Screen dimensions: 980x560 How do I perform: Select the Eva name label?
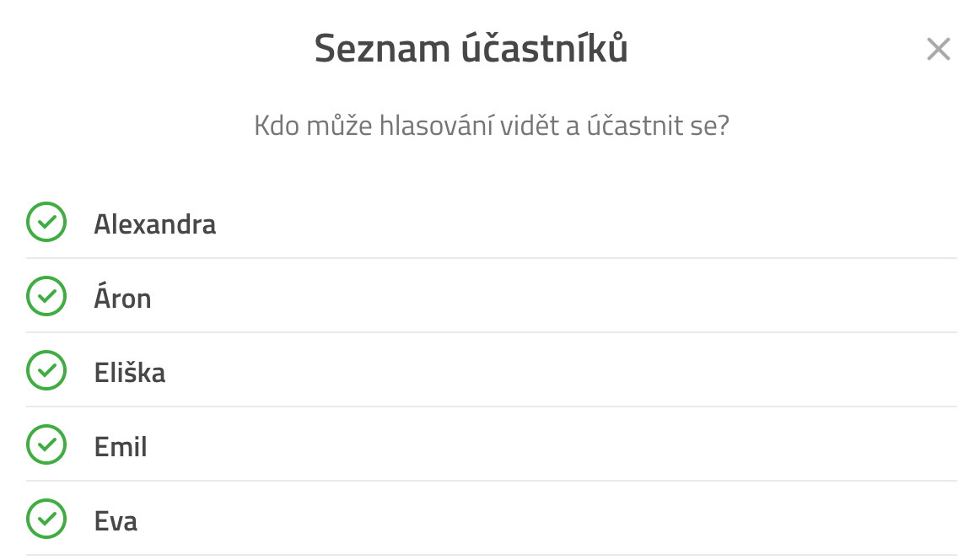point(116,521)
